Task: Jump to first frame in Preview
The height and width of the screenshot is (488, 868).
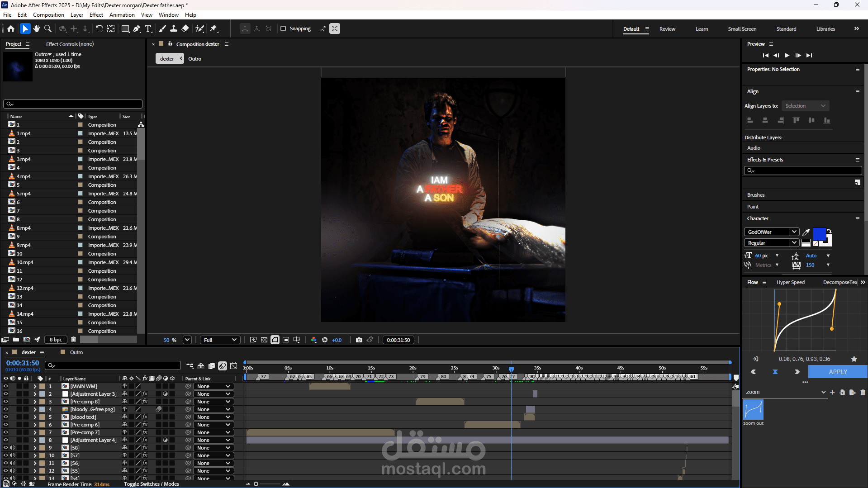Action: 765,56
